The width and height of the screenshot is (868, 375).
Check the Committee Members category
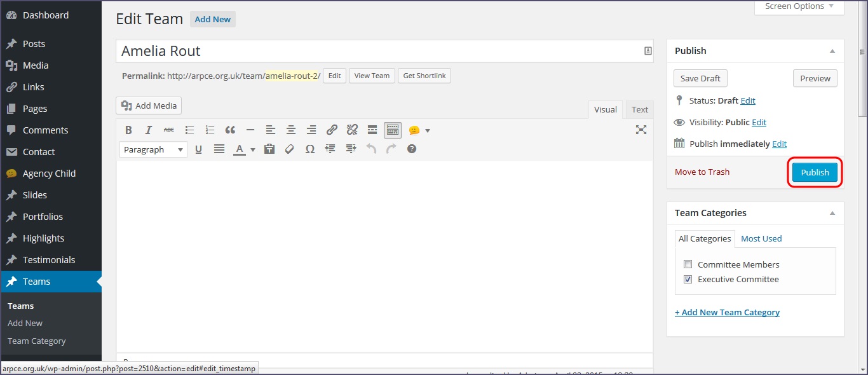pos(688,264)
